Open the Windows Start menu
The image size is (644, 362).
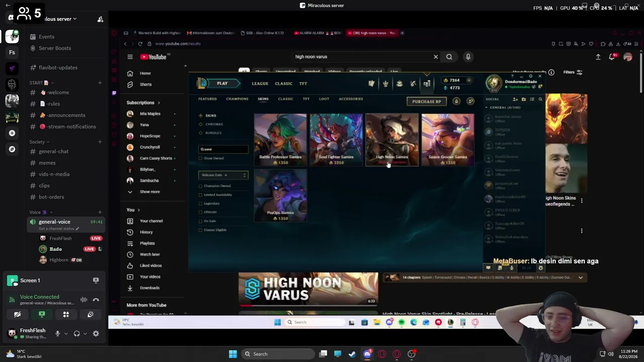(x=232, y=354)
